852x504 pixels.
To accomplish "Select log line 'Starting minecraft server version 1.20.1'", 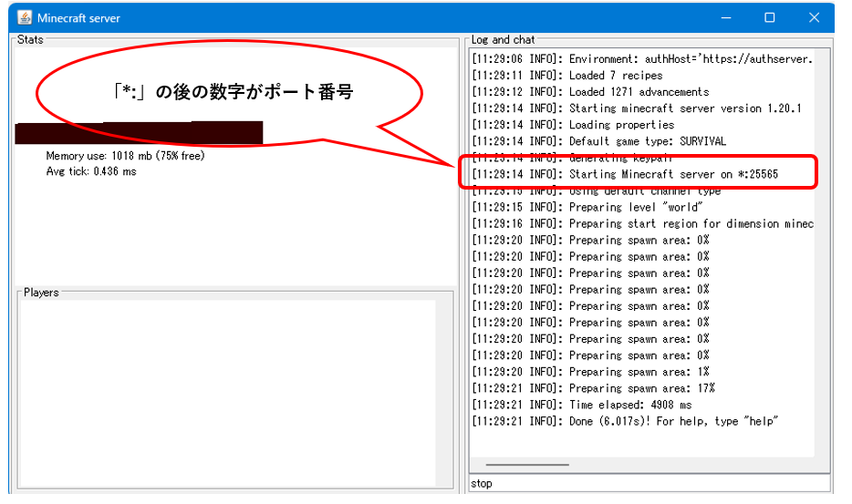I will [x=637, y=108].
